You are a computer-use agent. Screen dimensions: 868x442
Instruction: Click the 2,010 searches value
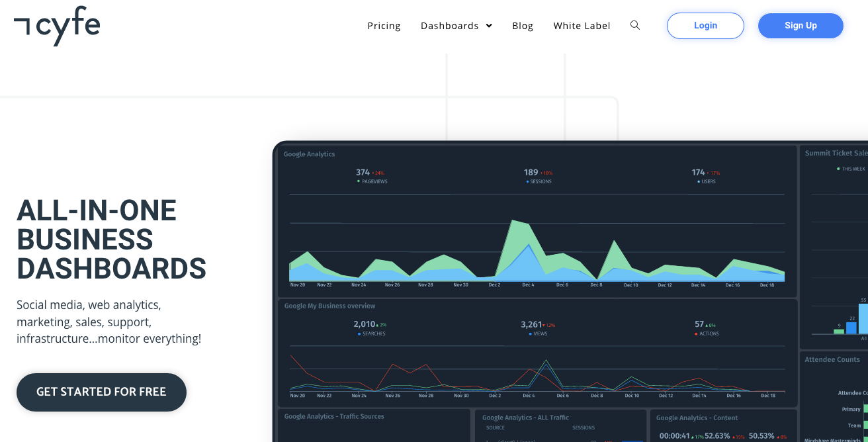pyautogui.click(x=365, y=324)
